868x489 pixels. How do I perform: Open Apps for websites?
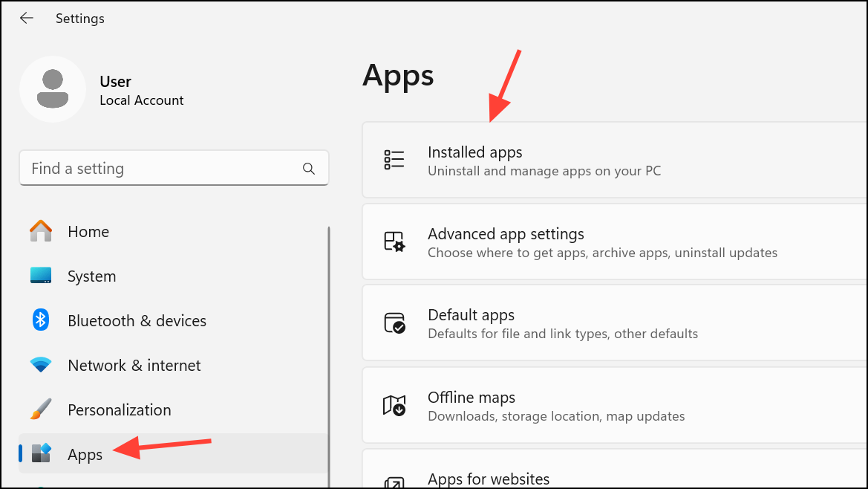click(615, 469)
